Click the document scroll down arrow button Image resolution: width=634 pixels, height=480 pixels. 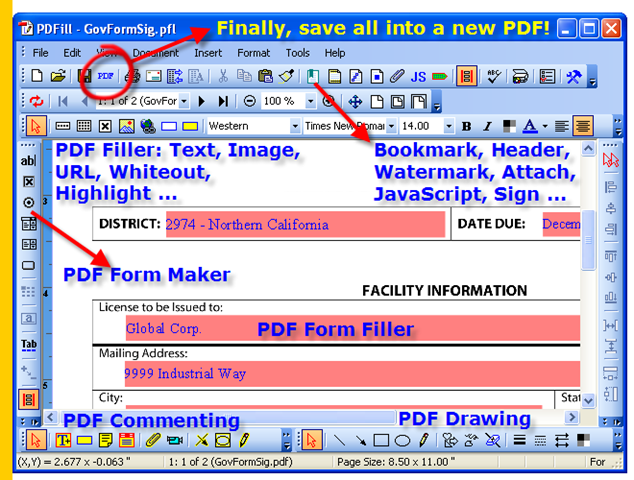click(x=588, y=401)
